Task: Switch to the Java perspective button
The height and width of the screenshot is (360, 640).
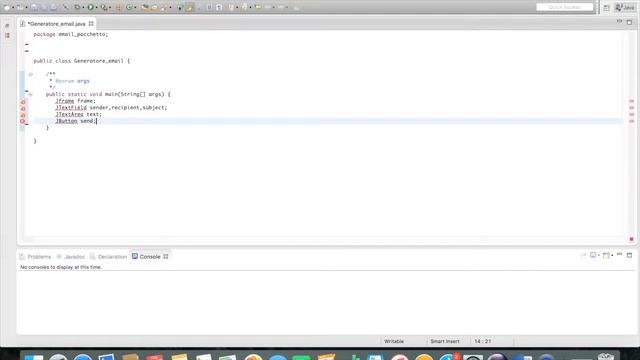Action: [x=625, y=7]
